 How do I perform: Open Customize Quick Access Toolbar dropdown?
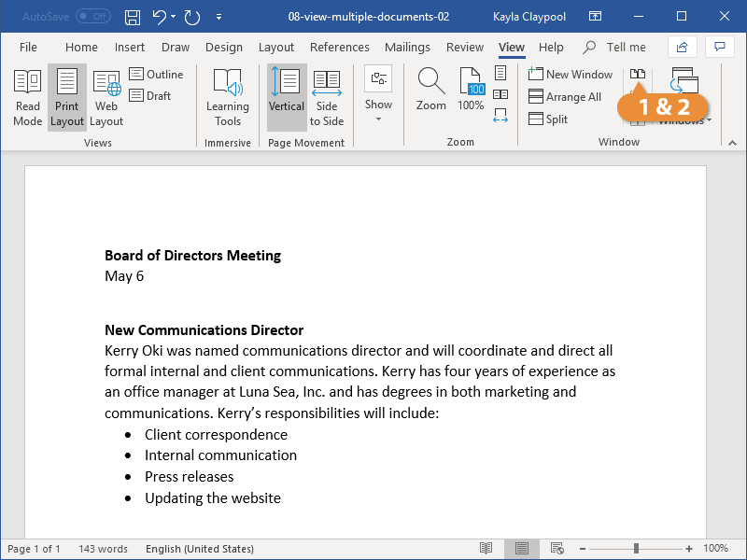(218, 17)
